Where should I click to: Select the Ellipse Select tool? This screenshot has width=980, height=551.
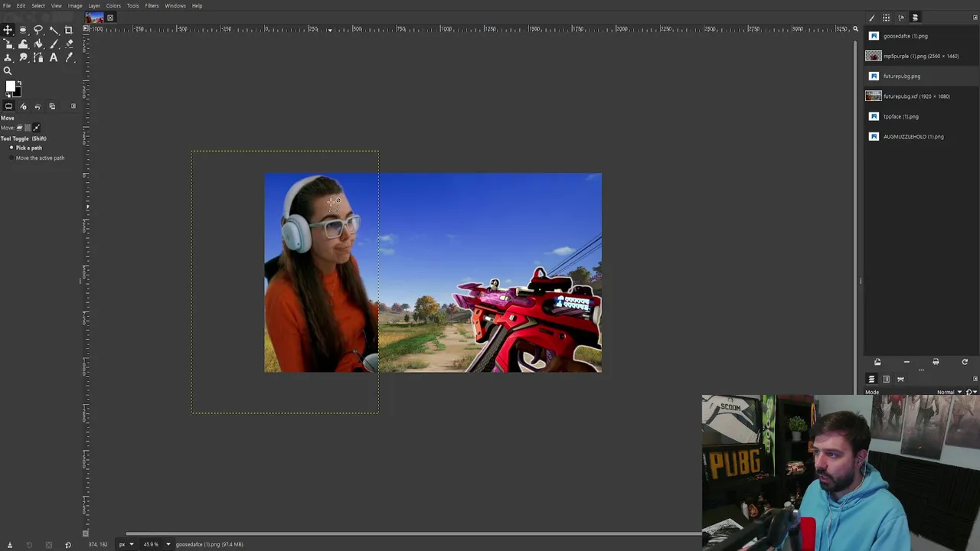[23, 30]
